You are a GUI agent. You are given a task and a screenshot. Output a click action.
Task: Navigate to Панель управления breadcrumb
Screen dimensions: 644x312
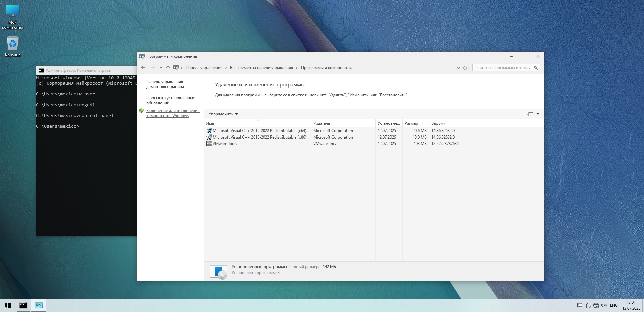click(204, 68)
